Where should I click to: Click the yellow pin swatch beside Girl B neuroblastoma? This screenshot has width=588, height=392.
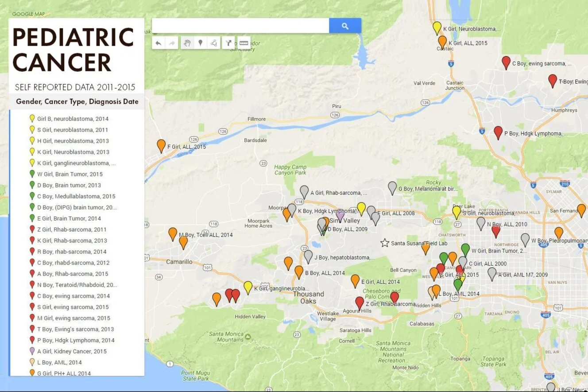coord(31,118)
